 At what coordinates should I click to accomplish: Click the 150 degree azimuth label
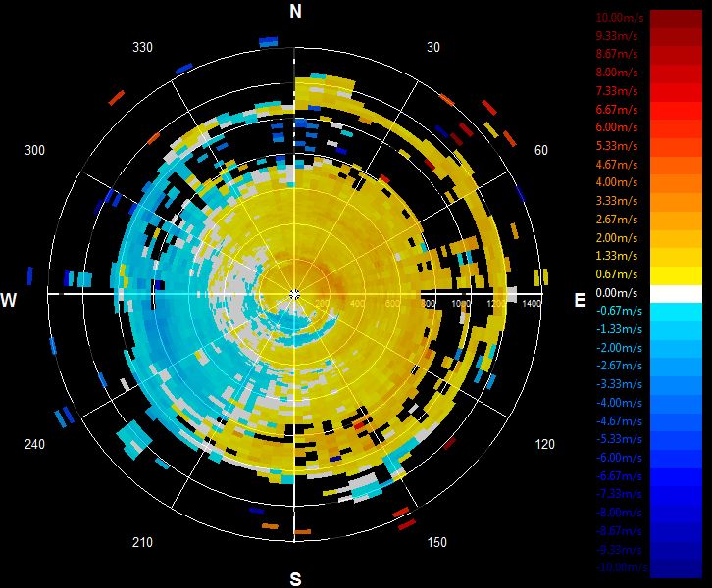[436, 542]
